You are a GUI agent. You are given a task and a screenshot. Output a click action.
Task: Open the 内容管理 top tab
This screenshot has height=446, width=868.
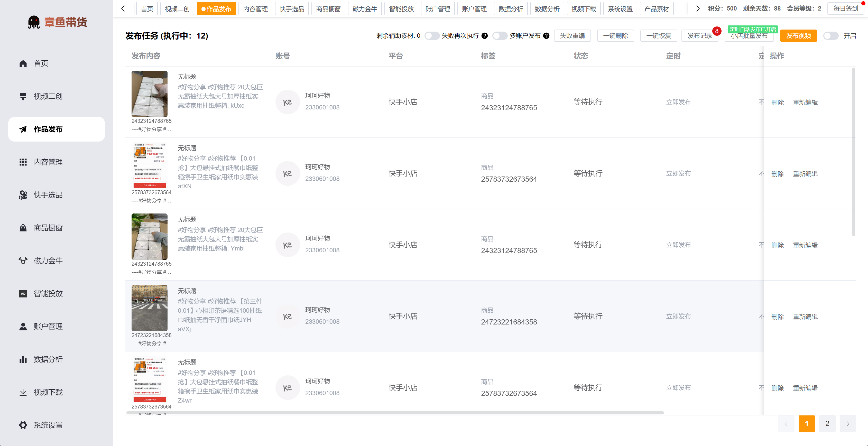255,9
